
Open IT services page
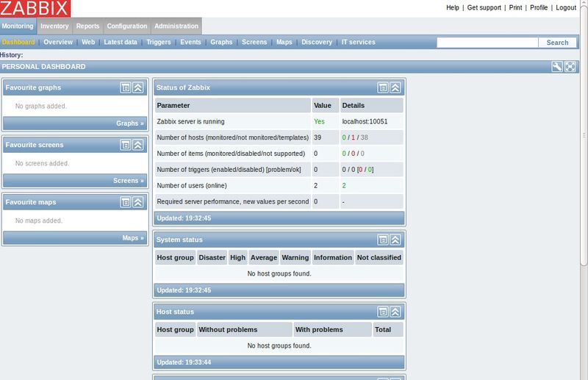(358, 42)
